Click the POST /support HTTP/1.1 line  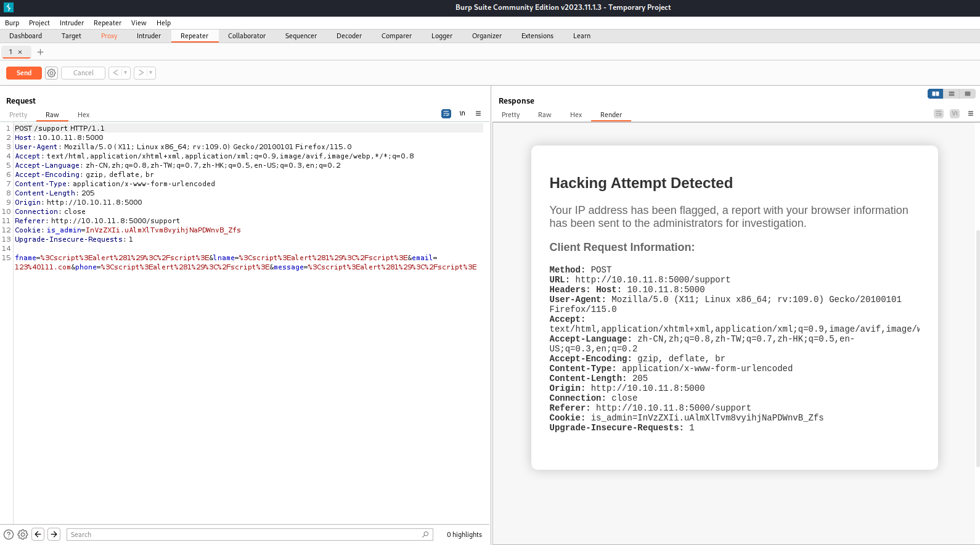60,128
